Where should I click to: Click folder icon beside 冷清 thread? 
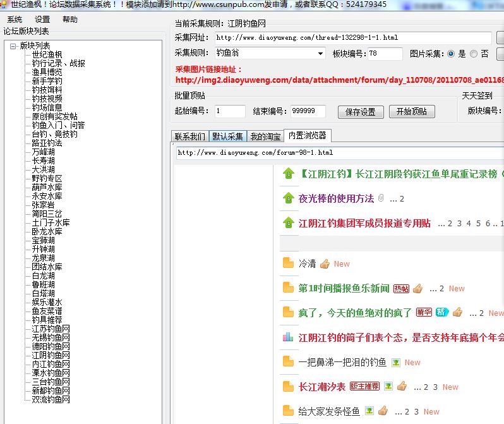pos(289,263)
